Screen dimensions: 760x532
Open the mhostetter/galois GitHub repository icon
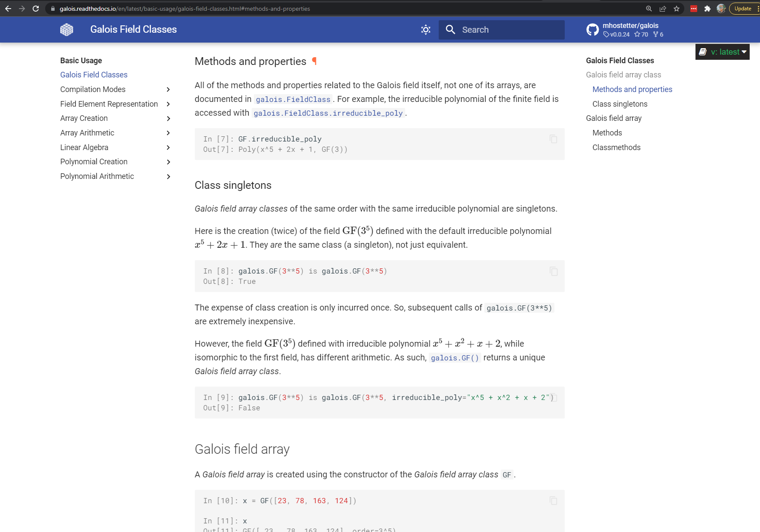pyautogui.click(x=593, y=29)
